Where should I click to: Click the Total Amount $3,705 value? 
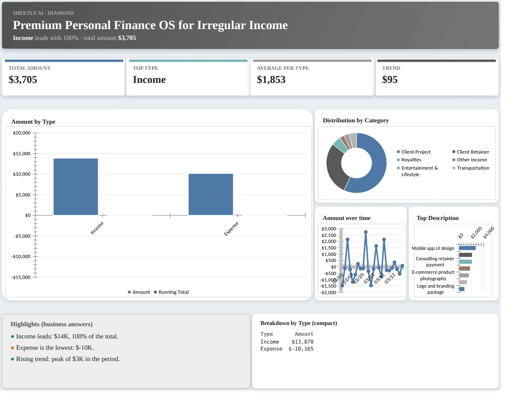[x=23, y=79]
